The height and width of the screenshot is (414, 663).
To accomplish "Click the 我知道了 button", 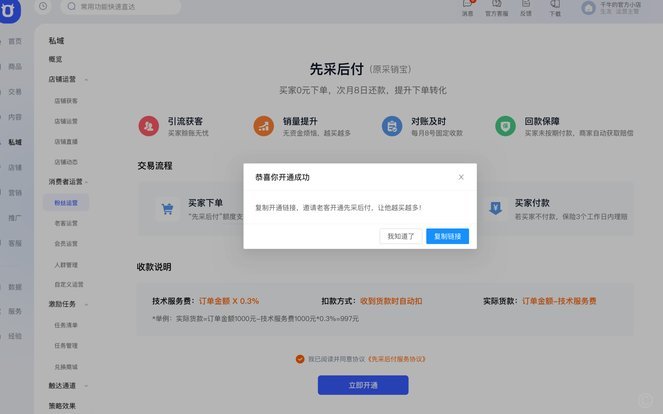I will tap(400, 236).
